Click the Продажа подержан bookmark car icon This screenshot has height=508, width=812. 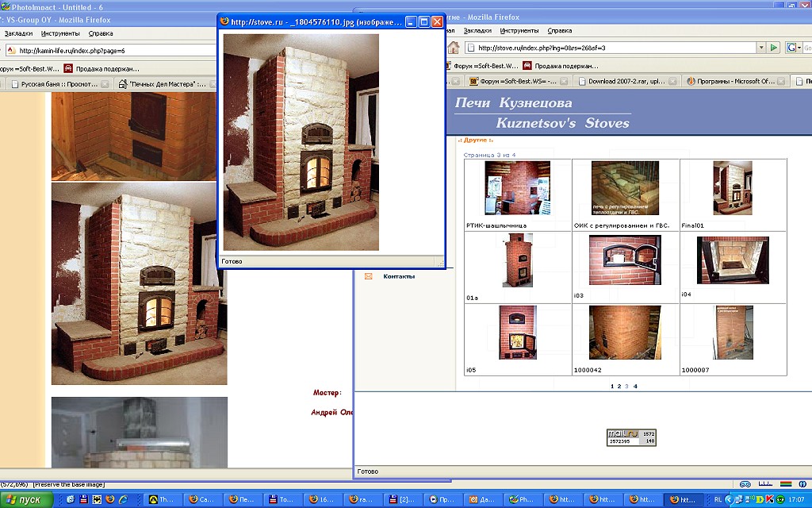527,66
